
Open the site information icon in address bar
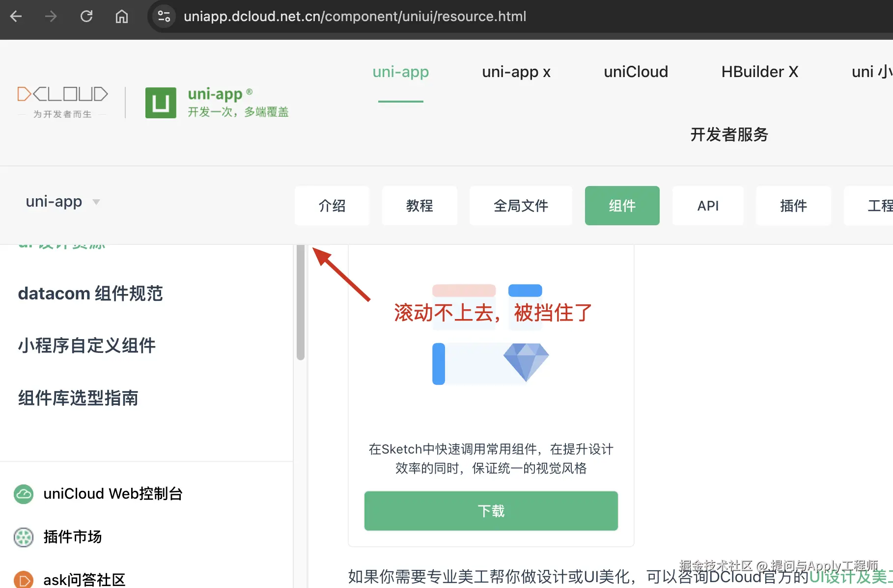point(164,16)
